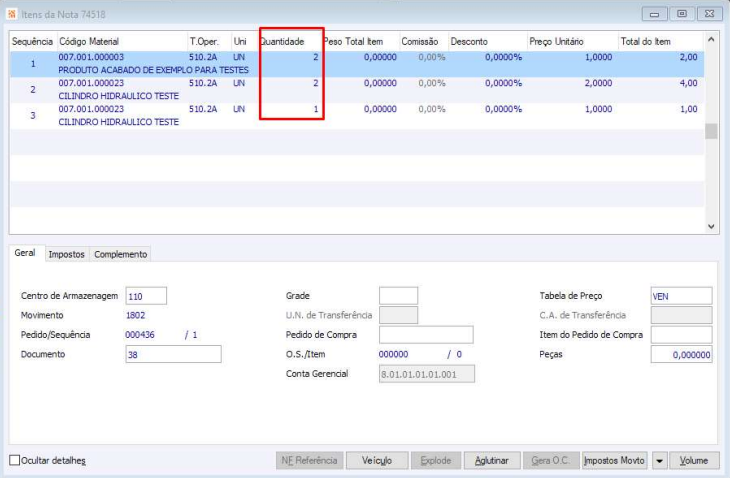
Task: Open the dropdown arrow beside Impostos Movto
Action: 659,461
